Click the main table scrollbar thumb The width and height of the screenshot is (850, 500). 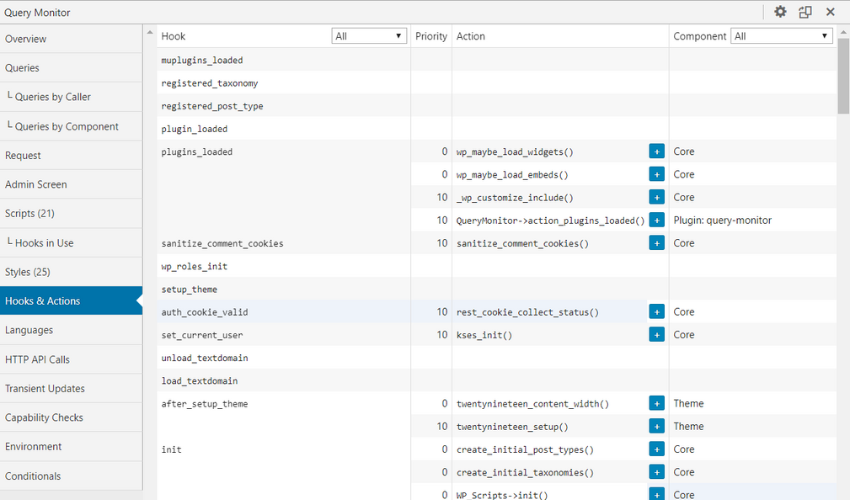pyautogui.click(x=843, y=76)
